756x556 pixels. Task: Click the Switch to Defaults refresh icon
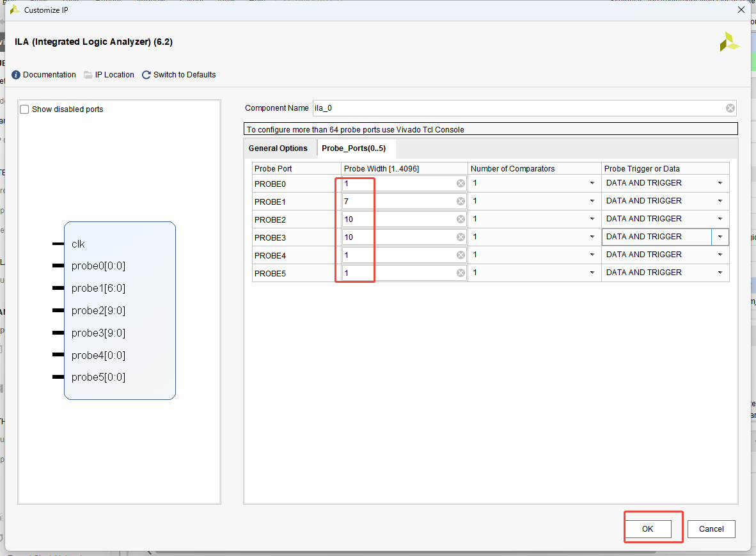[x=146, y=75]
